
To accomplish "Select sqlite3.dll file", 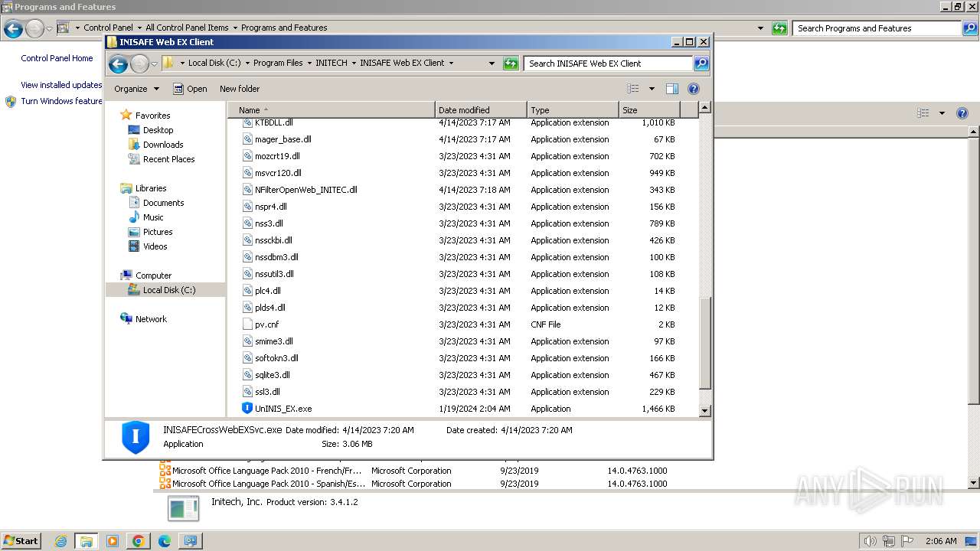I will pos(273,375).
